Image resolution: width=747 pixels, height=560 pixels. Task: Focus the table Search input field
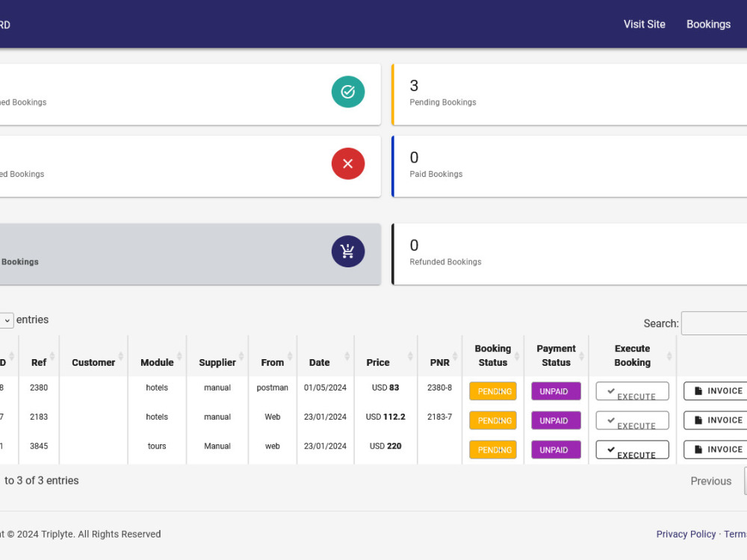point(714,323)
